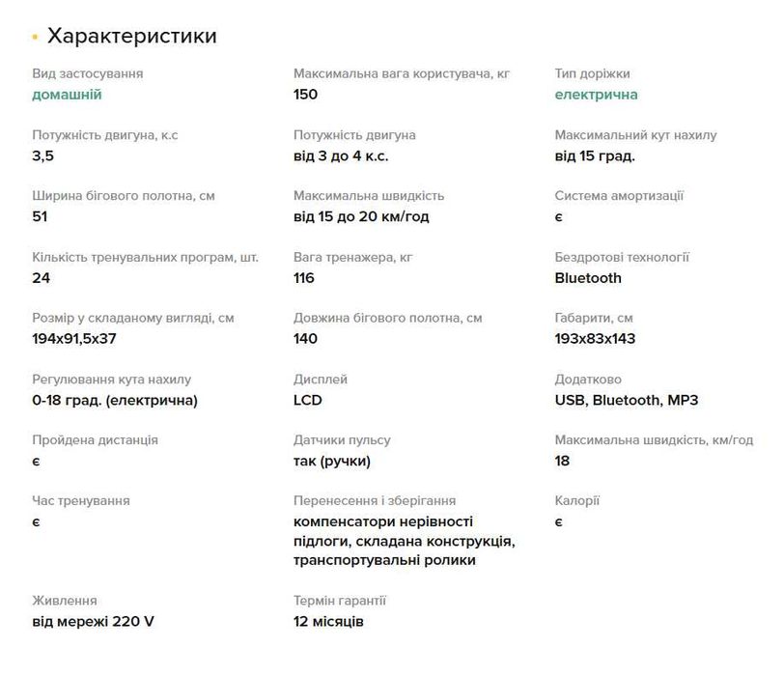Select the max user weight value 150
This screenshot has height=676, width=784.
pos(305,95)
